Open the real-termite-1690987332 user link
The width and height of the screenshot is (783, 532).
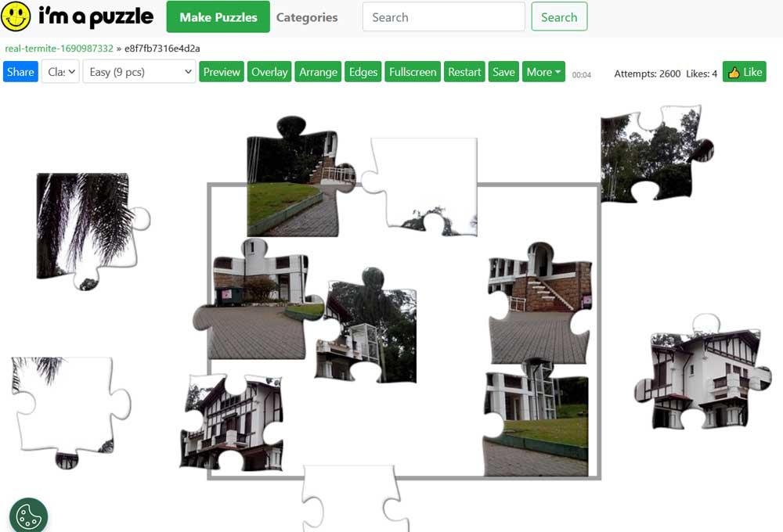[x=59, y=49]
